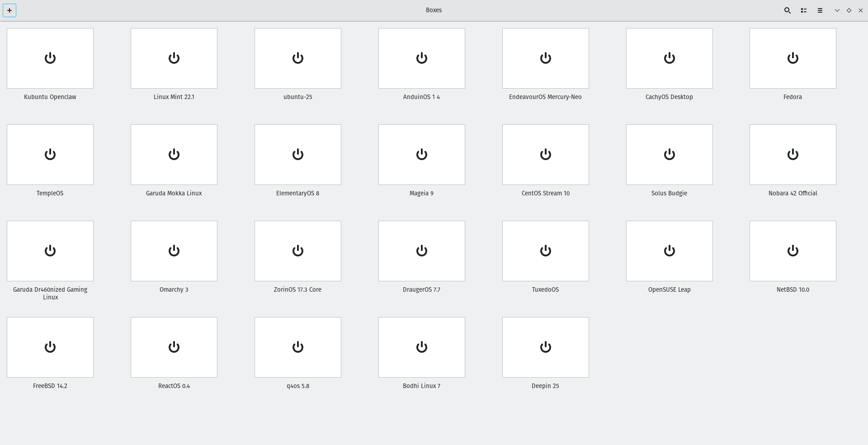
Task: Click the power icon on CentOS Stream 10
Action: [x=546, y=154]
